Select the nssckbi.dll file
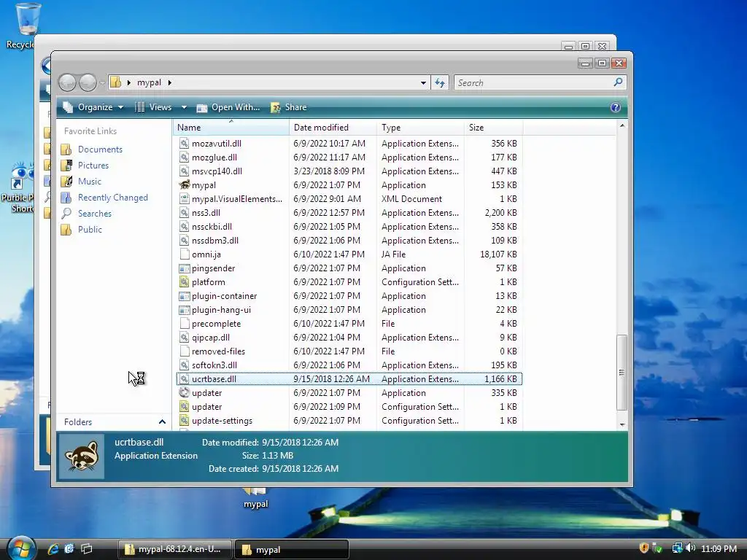This screenshot has height=560, width=747. pyautogui.click(x=212, y=227)
